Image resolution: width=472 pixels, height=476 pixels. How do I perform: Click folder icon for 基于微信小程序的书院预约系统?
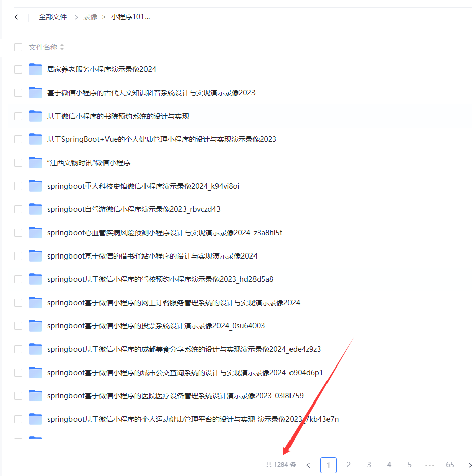(35, 116)
